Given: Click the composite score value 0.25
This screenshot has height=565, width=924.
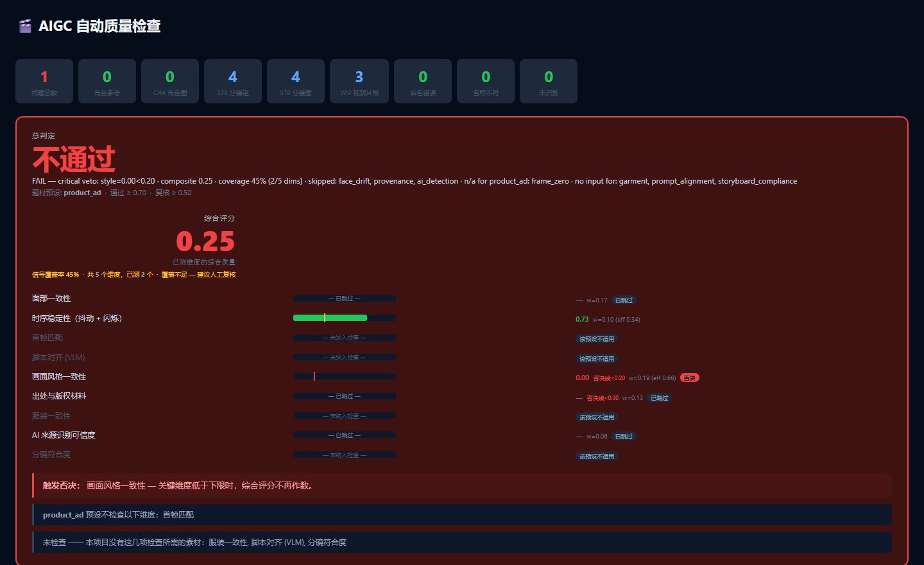Looking at the screenshot, I should pyautogui.click(x=205, y=241).
